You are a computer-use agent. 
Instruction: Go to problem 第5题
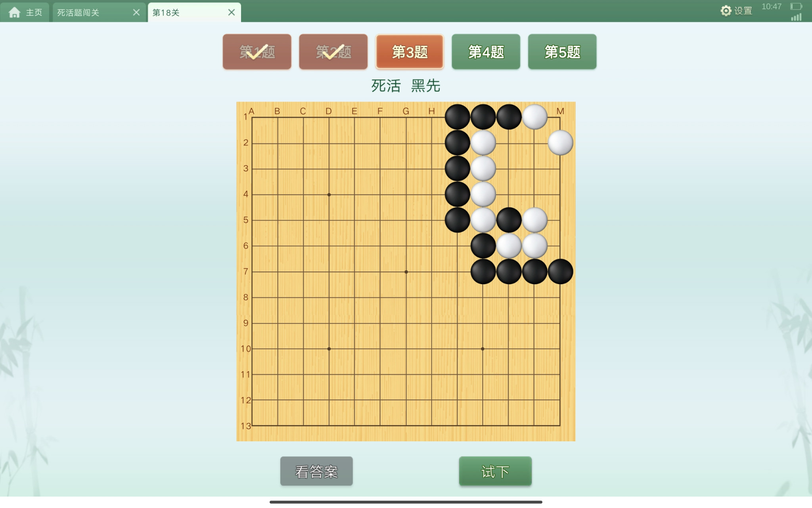pyautogui.click(x=562, y=52)
